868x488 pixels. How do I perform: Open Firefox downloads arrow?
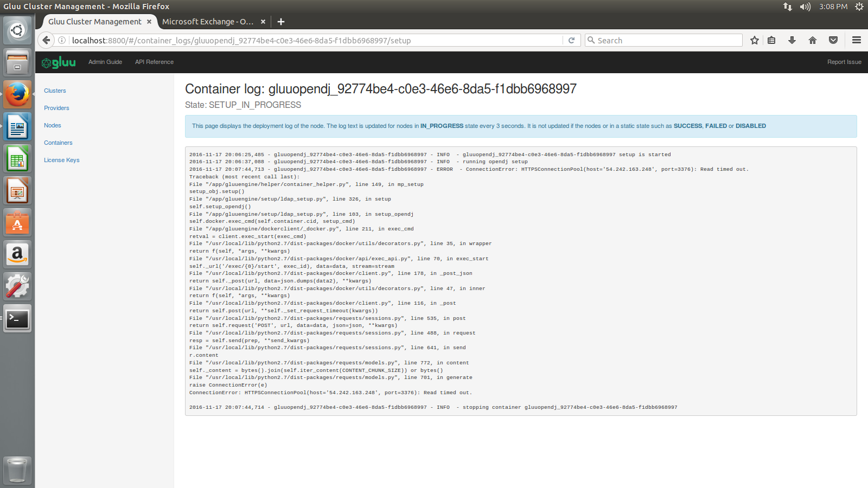792,40
